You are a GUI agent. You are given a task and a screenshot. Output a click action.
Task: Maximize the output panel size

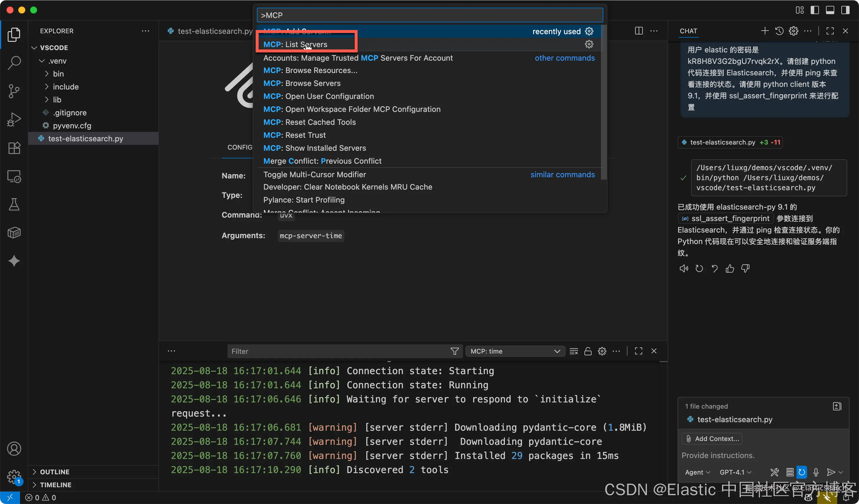(638, 351)
